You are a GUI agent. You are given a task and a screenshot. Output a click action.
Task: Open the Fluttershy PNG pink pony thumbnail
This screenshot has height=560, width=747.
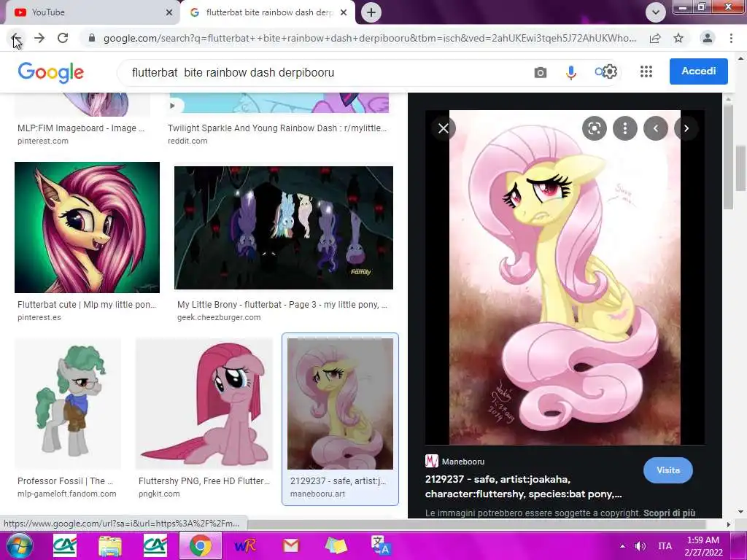point(204,404)
